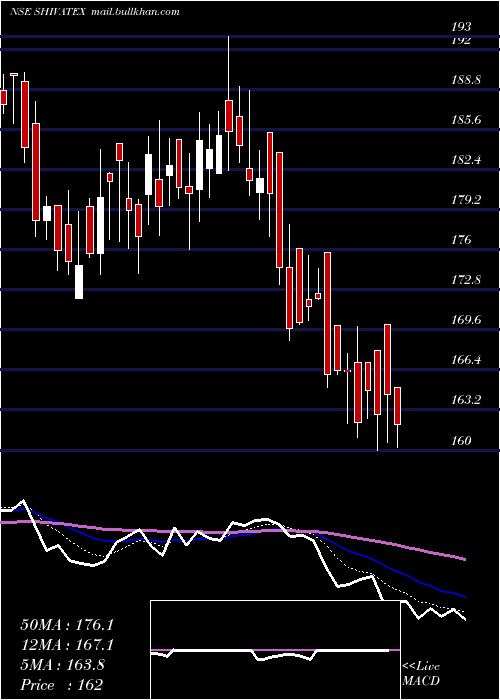Select the 176 price axis label
Screen dimensions: 500x700
click(x=461, y=240)
